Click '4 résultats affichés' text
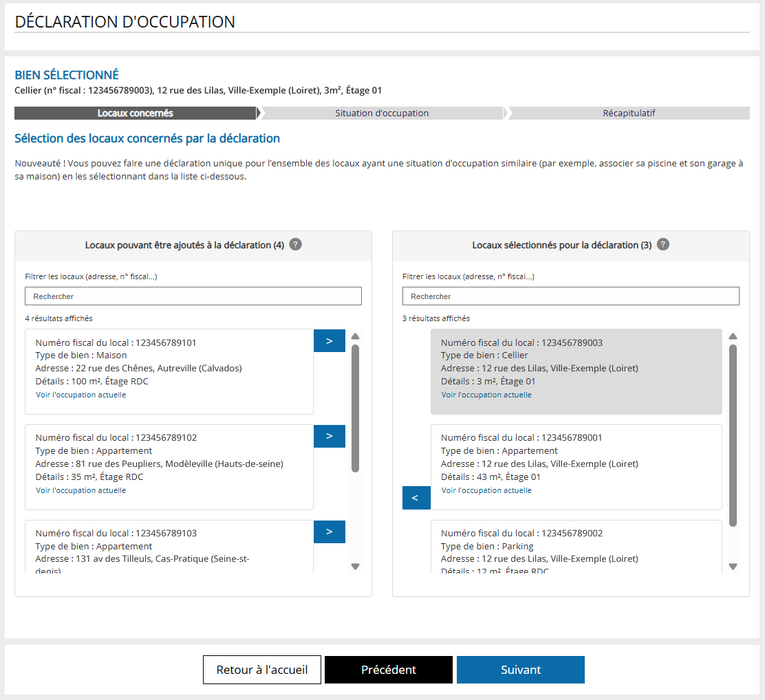Viewport: 765px width, 700px height. pos(59,318)
